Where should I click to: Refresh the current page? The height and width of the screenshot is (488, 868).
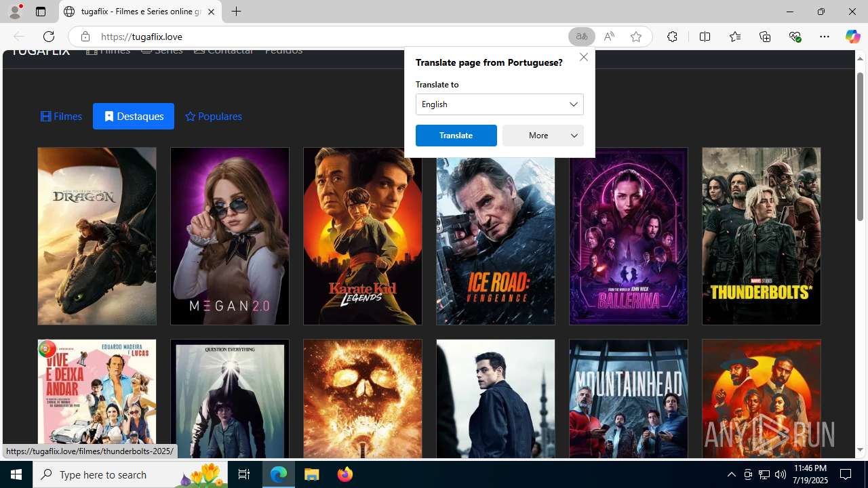click(x=49, y=37)
